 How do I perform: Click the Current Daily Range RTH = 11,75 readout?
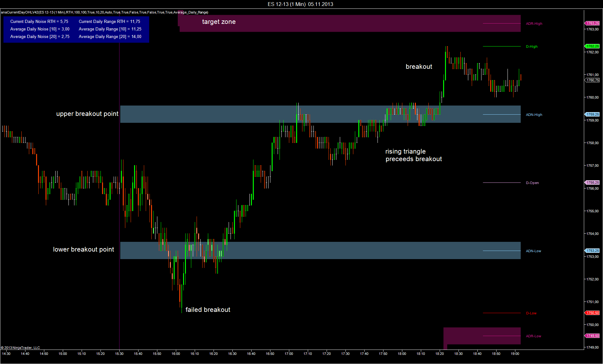coord(110,21)
